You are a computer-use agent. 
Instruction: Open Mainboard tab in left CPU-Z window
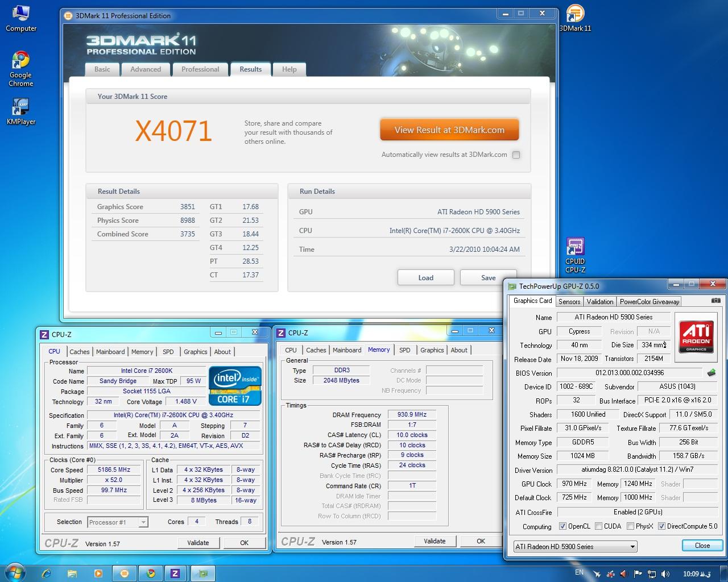coord(110,352)
